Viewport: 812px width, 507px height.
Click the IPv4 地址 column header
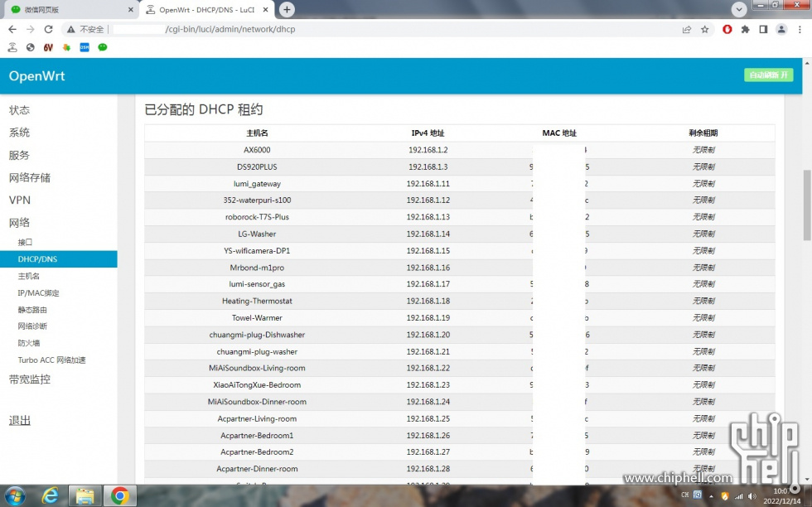click(x=428, y=133)
